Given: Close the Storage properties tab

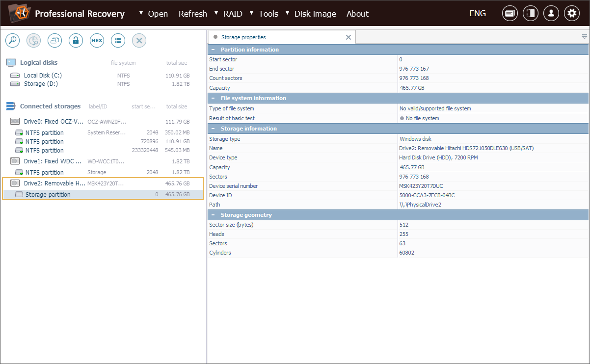Looking at the screenshot, I should click(x=349, y=37).
